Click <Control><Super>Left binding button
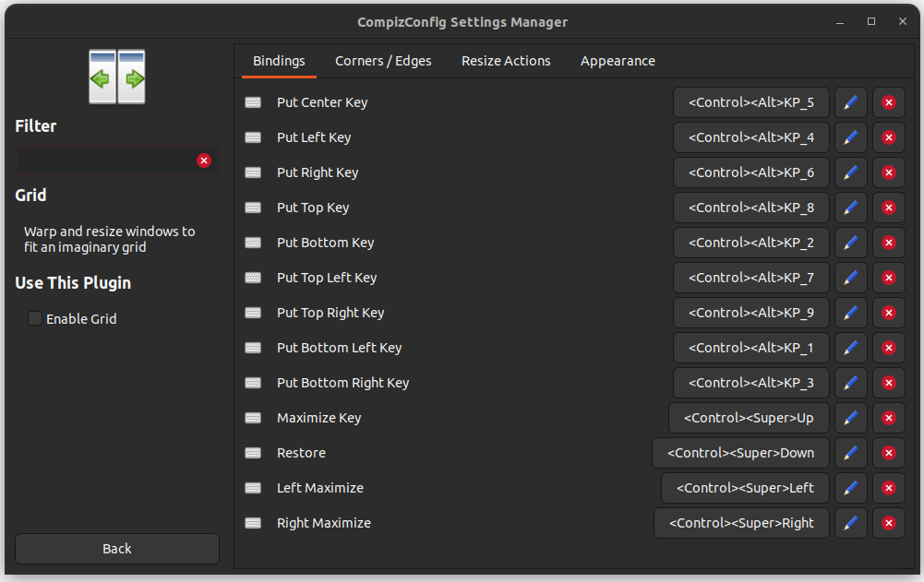 coord(746,488)
